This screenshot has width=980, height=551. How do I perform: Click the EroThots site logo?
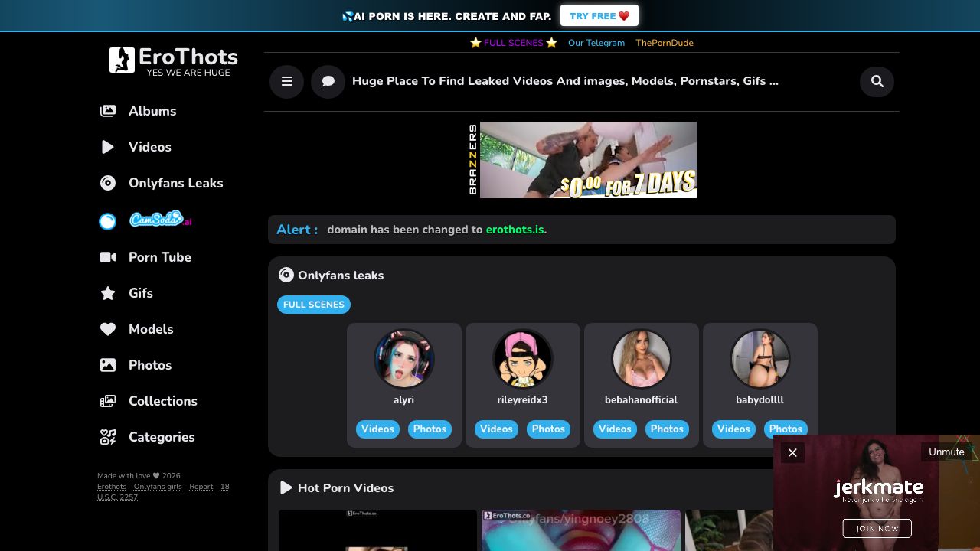click(174, 60)
